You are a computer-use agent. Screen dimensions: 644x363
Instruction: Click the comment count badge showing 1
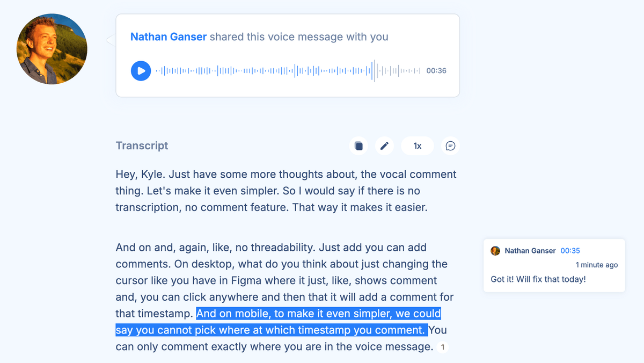coord(443,347)
